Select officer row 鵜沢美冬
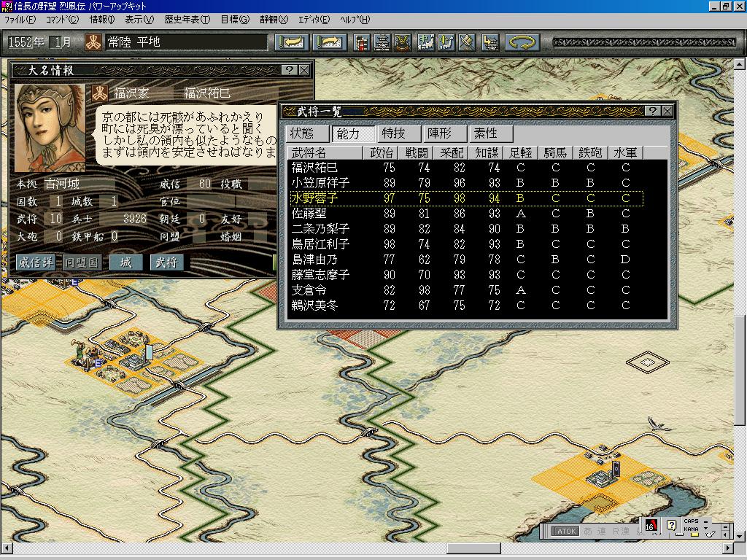 click(x=467, y=306)
